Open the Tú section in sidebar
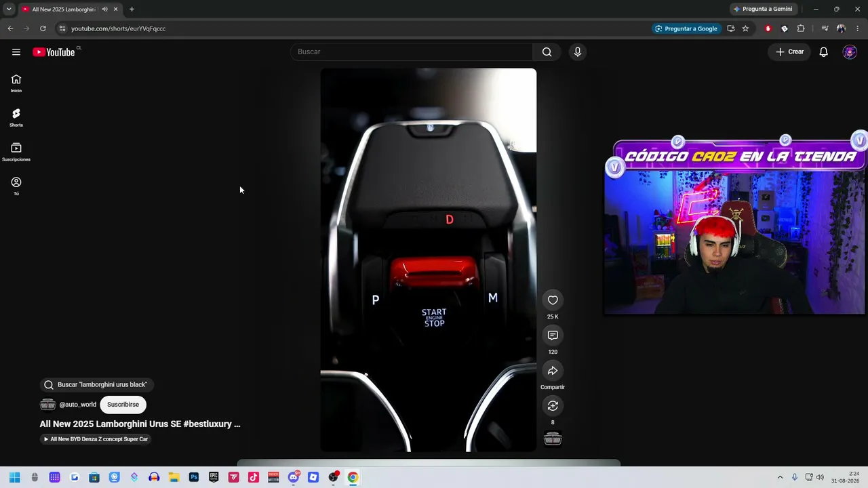 (x=16, y=186)
